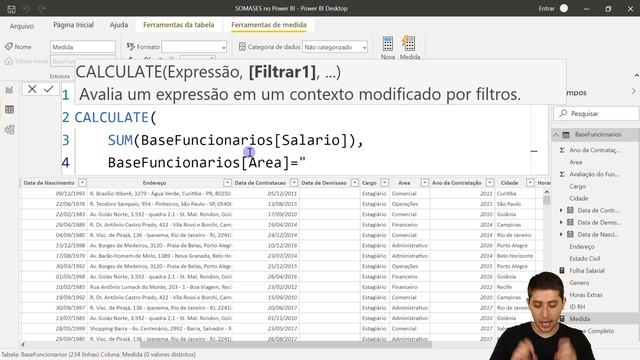Click calendar icon beside Data de Contr...

click(570, 211)
